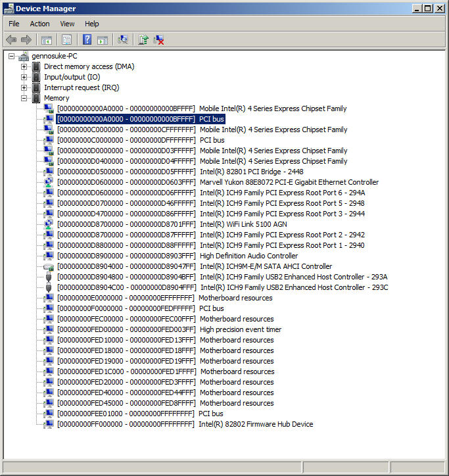The image size is (449, 476).
Task: Select the High precision event timer entry
Action: pos(241,329)
